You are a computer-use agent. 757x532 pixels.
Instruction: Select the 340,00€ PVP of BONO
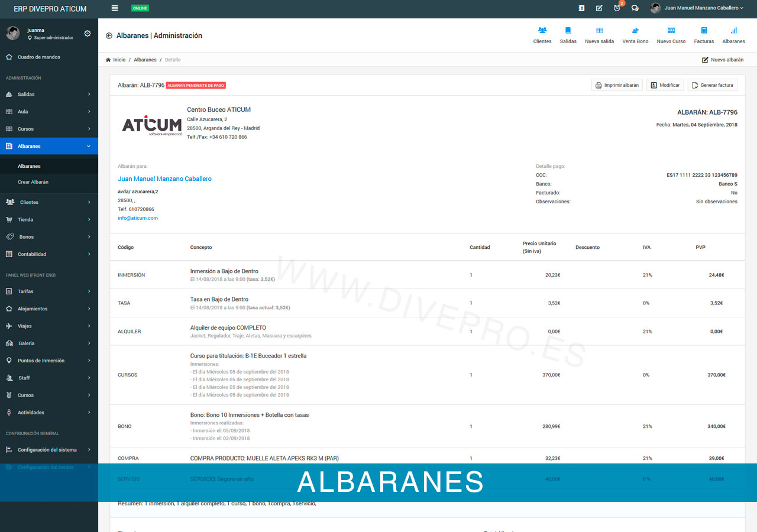point(716,426)
